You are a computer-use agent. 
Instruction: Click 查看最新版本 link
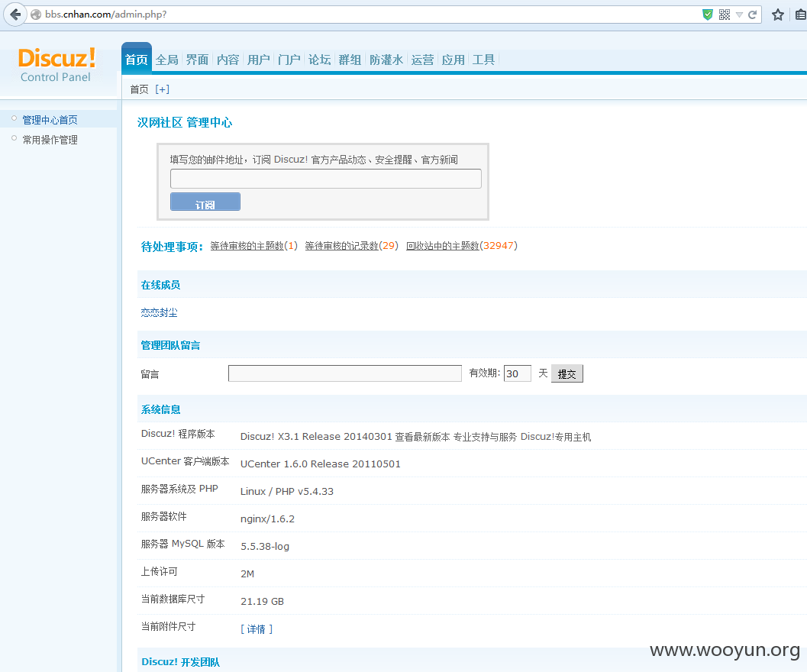422,437
